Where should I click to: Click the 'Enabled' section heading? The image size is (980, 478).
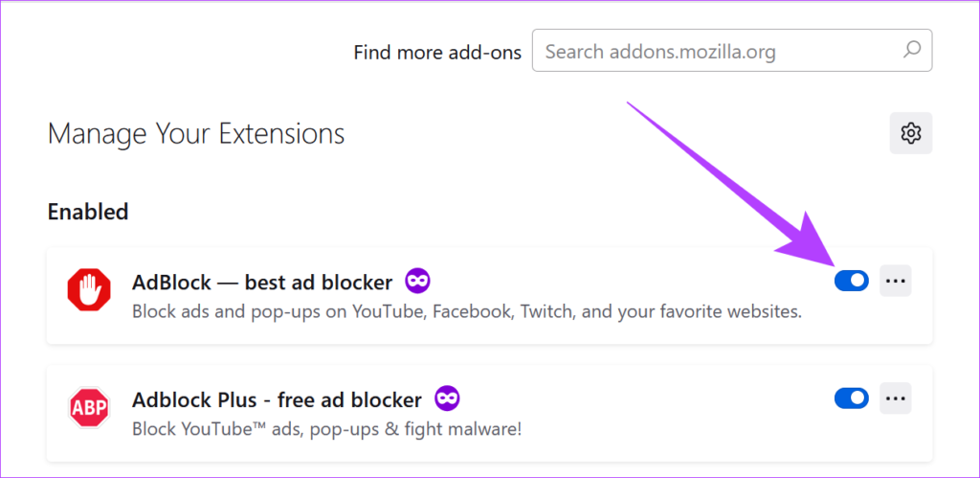click(88, 212)
